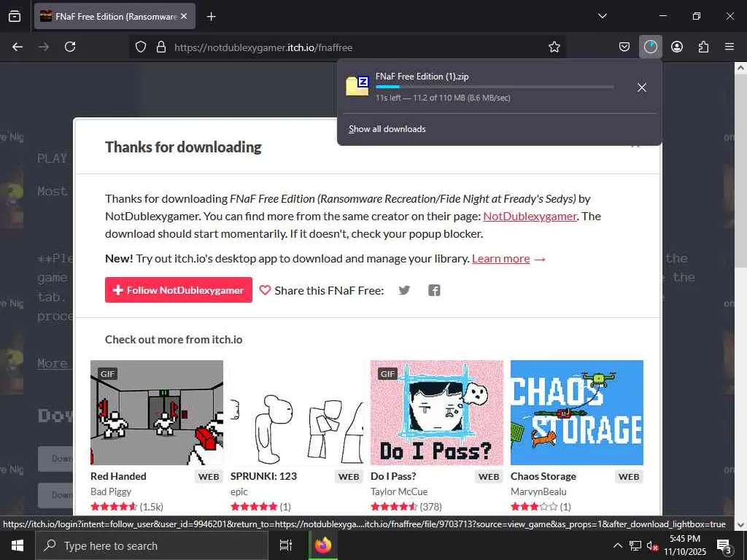Open Do I Pass? game thumbnail
This screenshot has width=747, height=560.
point(437,413)
